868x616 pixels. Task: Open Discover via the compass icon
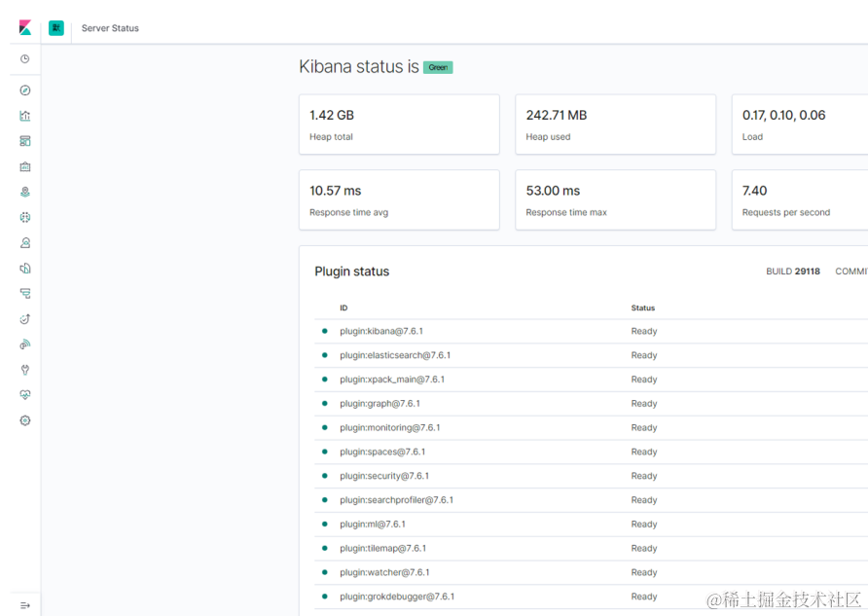(x=25, y=91)
